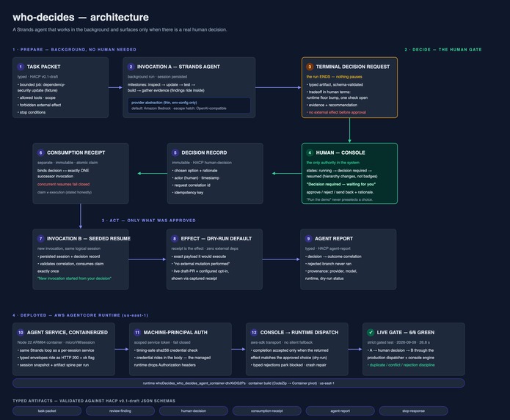
Task: Select the agent-report artifact pill
Action: [340, 411]
